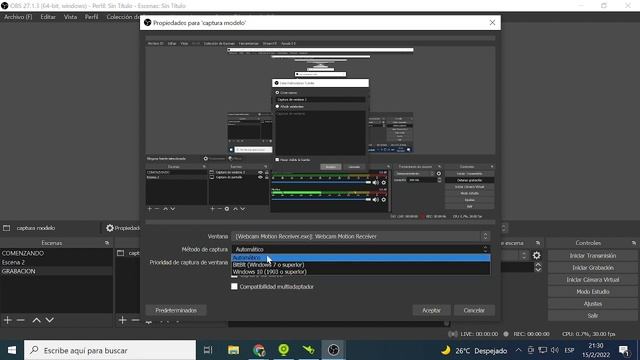Collapse the Método de captura dropdown
Screen dimensions: 640x360
360,249
